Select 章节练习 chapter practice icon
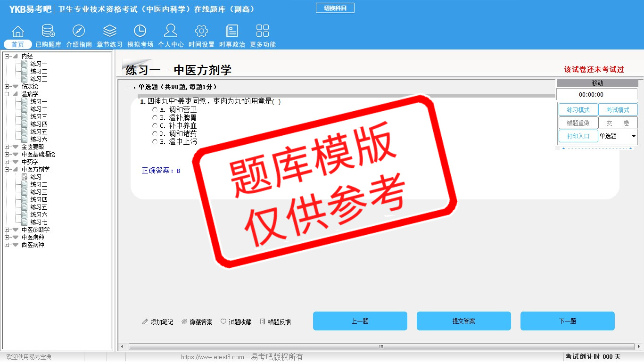644x362 pixels. point(110,31)
